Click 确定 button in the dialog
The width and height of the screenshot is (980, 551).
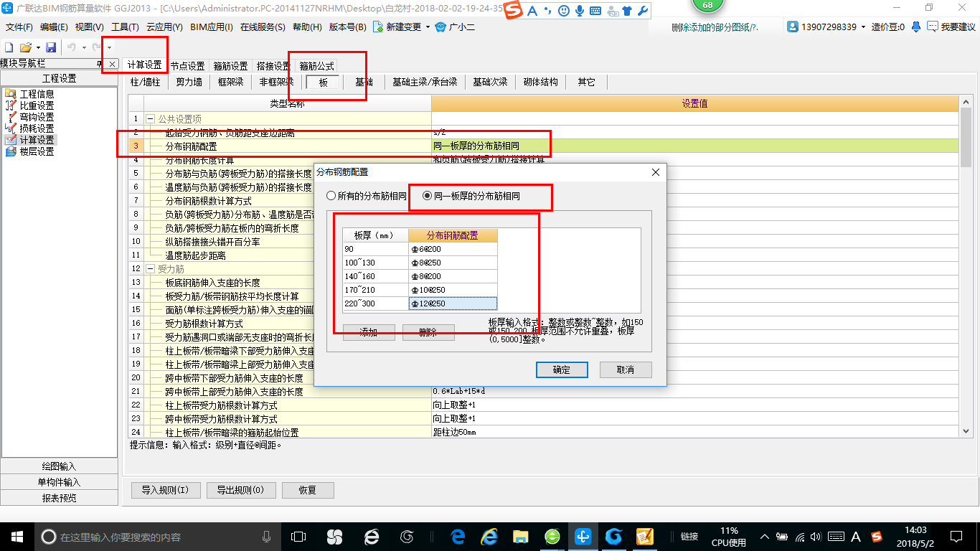pos(562,369)
